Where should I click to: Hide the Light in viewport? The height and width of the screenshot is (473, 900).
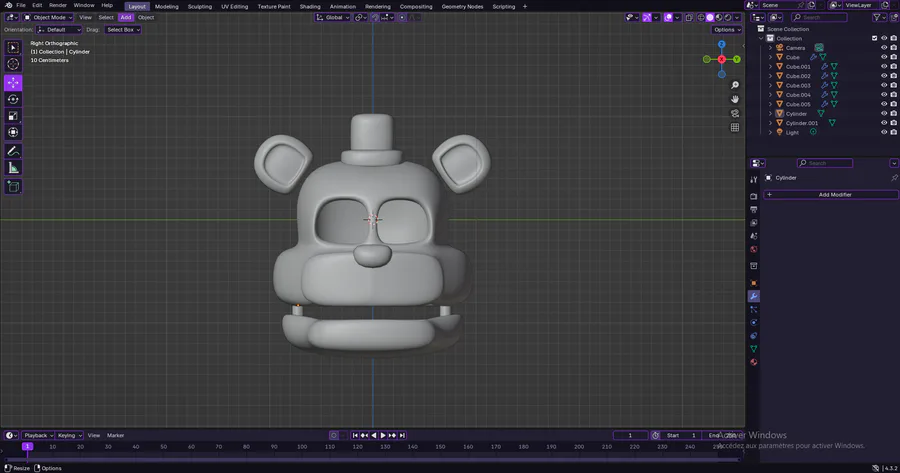(884, 132)
